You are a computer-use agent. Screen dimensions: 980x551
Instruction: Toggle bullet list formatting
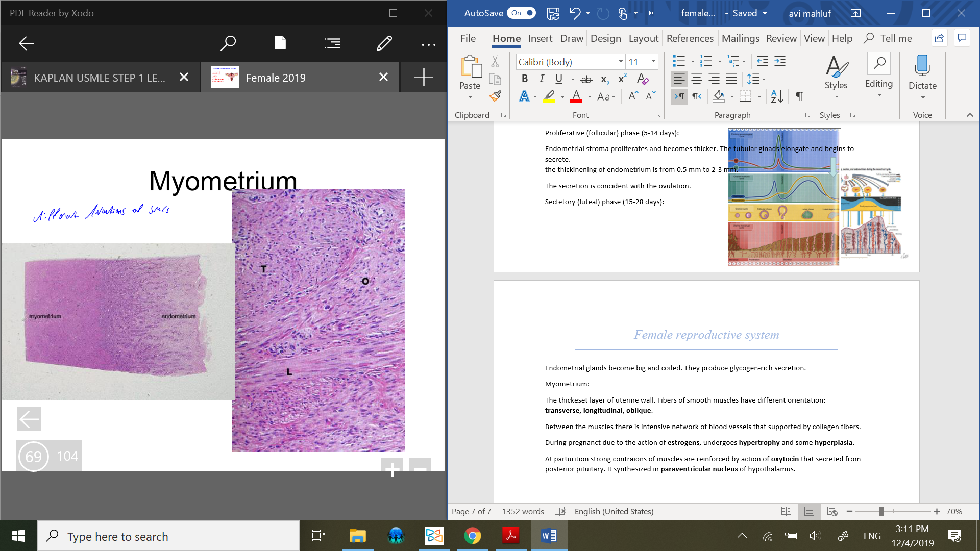tap(678, 61)
